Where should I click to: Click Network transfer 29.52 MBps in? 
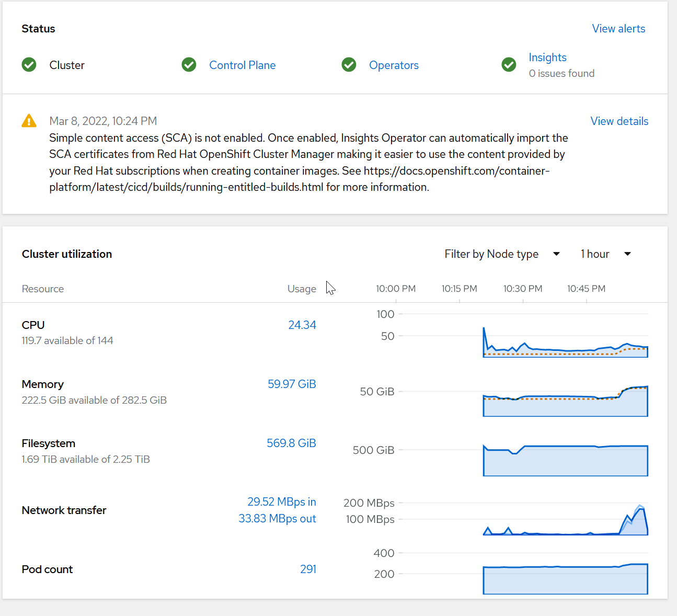coord(282,502)
